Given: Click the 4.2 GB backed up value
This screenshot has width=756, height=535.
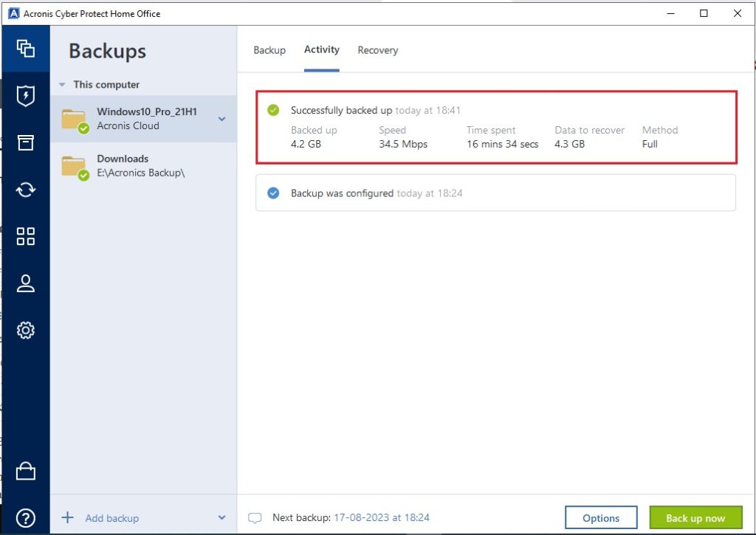Looking at the screenshot, I should [306, 144].
